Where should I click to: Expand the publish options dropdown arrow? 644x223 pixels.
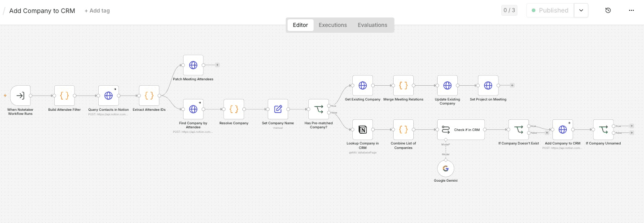coord(581,10)
